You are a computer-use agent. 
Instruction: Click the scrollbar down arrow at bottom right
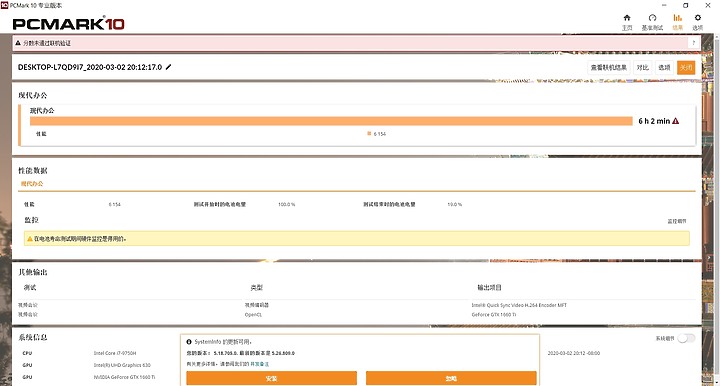pos(716,381)
